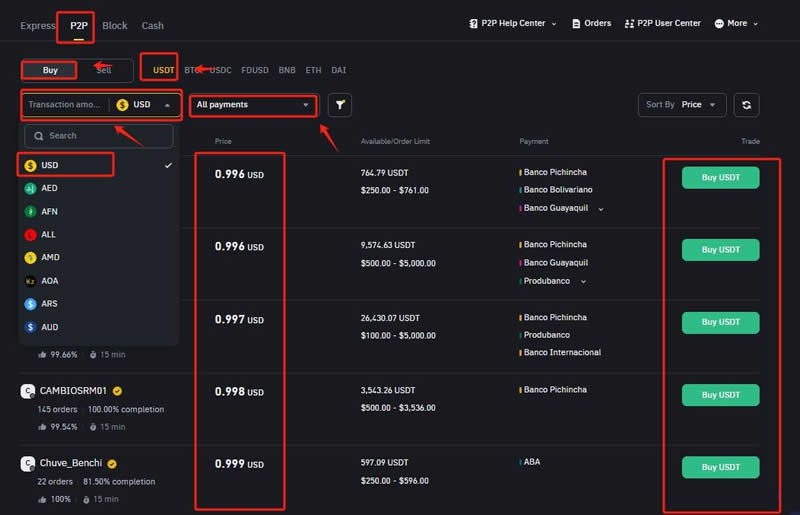Click the $250.00 - $761.00 limit
The image size is (800, 515).
tap(394, 190)
